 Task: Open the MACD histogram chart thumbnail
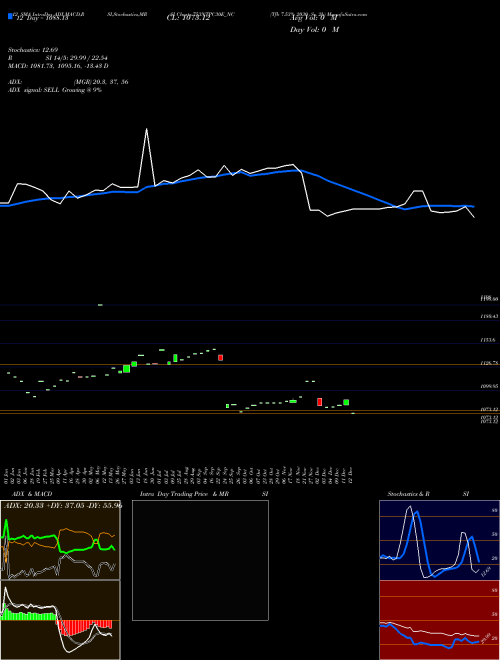60,620
